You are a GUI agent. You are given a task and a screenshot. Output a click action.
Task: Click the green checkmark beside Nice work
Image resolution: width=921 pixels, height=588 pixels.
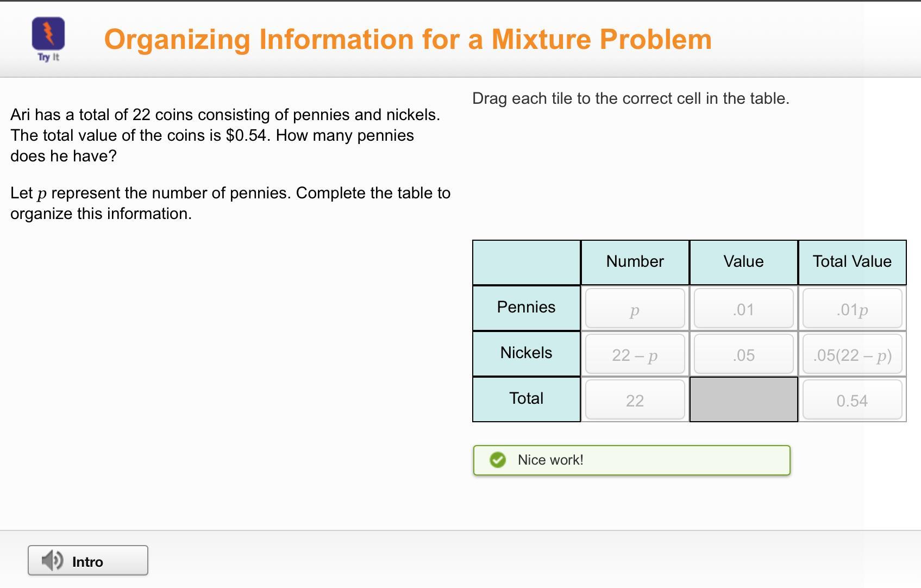[497, 460]
